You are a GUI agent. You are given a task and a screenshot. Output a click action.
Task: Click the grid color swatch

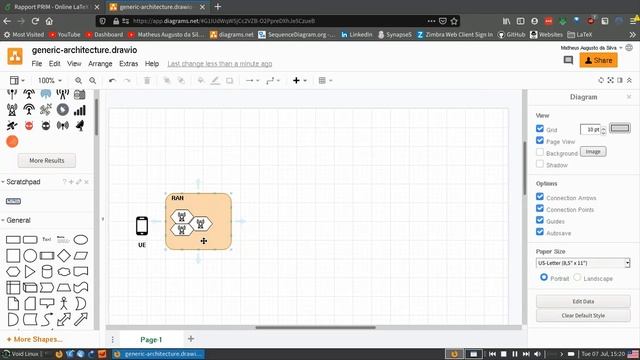pos(620,128)
